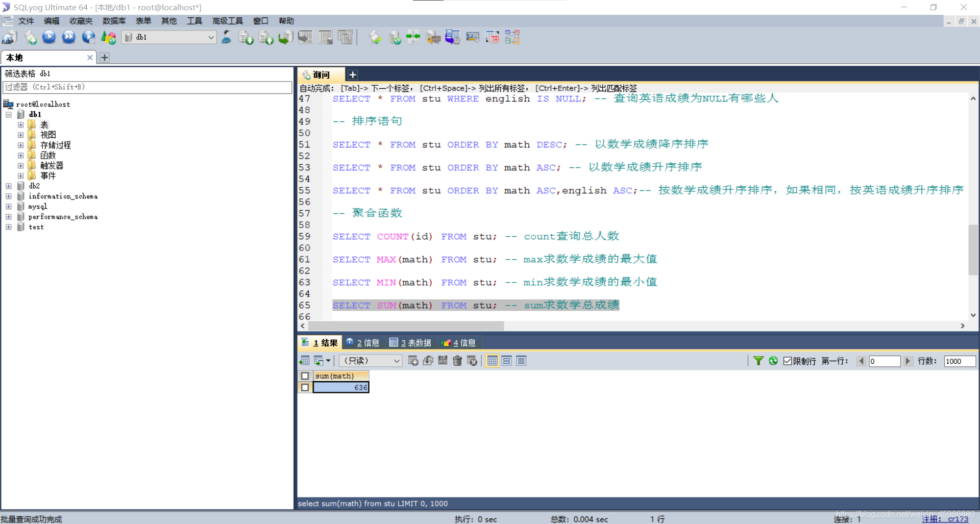Back up the database as a SQL dump
Viewport: 980px width, 524px height.
tap(266, 37)
